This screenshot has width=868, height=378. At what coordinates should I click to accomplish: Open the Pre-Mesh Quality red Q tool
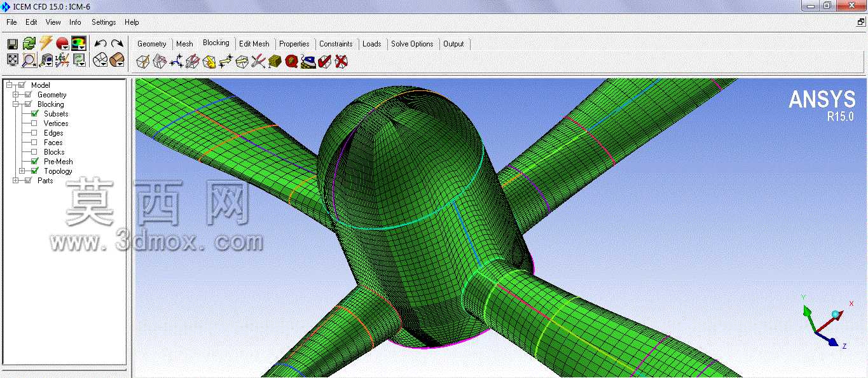point(292,62)
